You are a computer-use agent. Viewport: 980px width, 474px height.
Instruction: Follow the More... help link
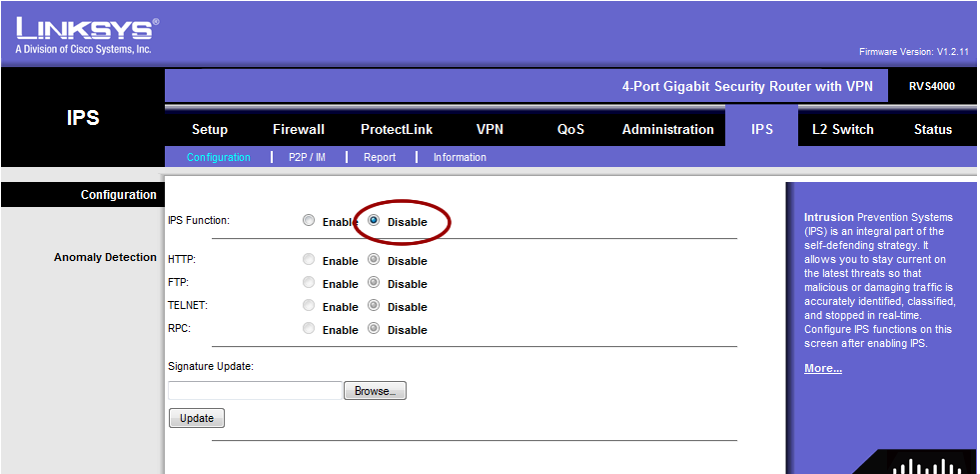tap(822, 368)
